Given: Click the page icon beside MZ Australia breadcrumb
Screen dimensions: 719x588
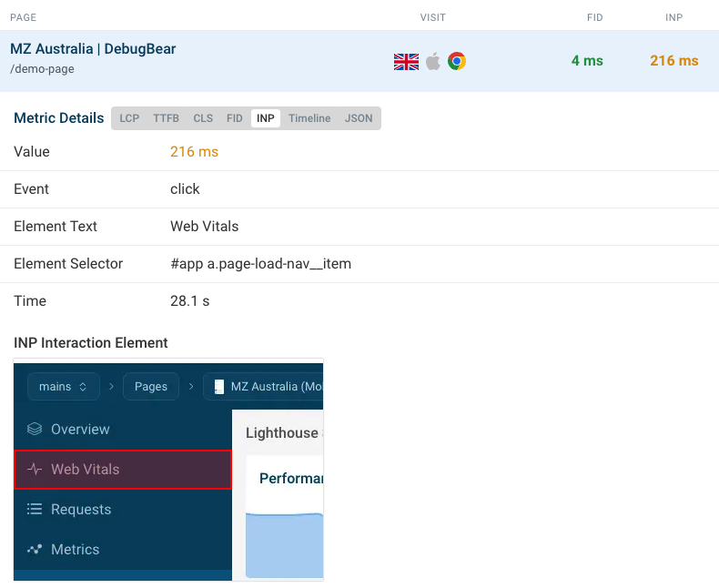Looking at the screenshot, I should [218, 387].
